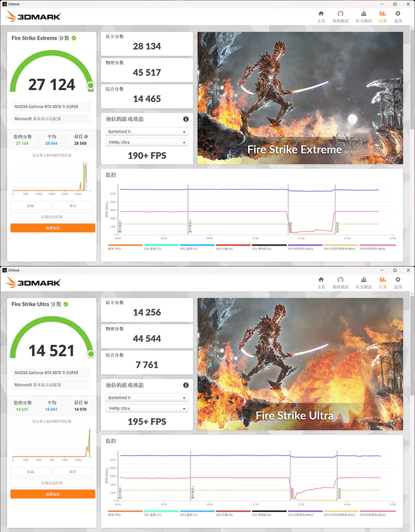Click gauge end knob on 14 521 score arc

(91, 354)
